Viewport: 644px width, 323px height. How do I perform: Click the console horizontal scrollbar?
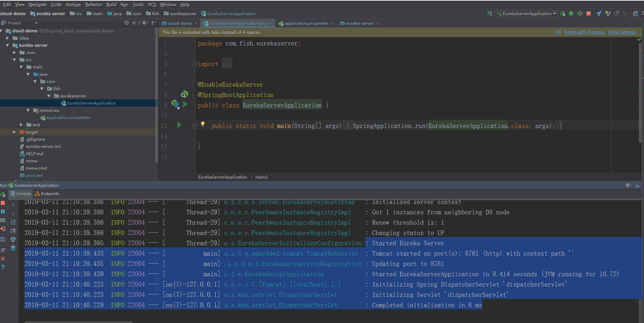(78, 322)
